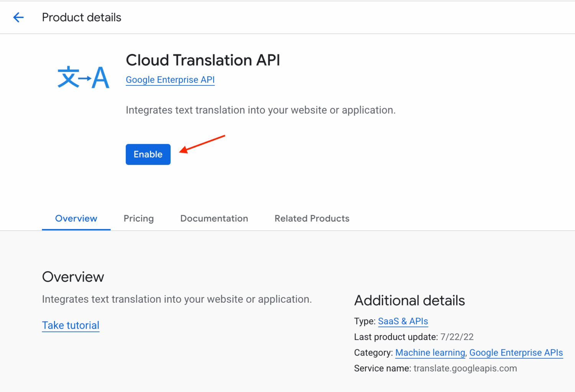Switch to the Overview tab

76,218
